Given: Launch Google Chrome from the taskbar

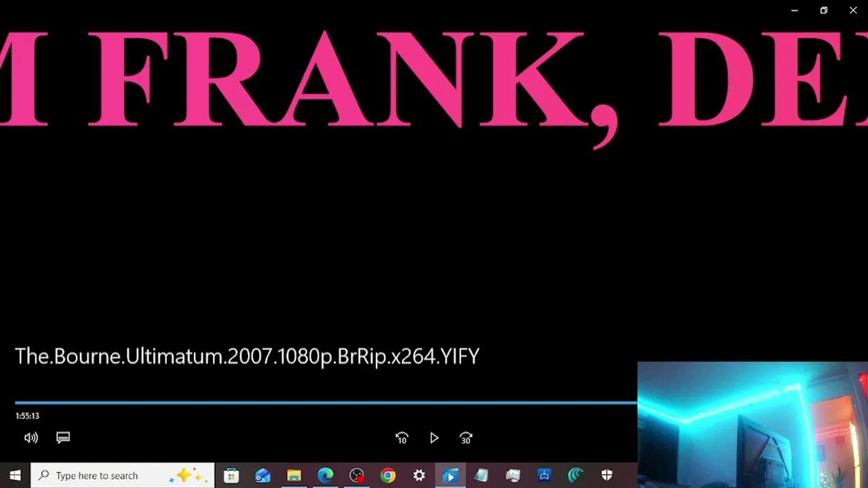Looking at the screenshot, I should coord(388,476).
